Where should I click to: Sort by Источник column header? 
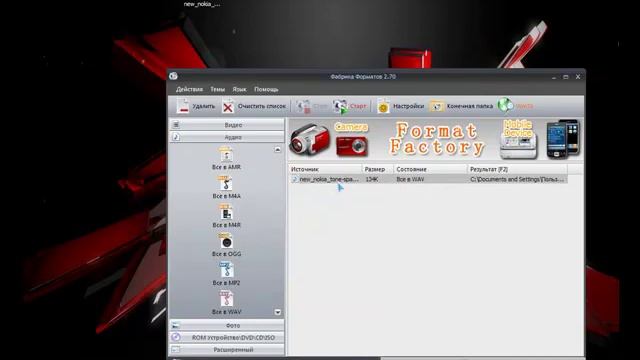[x=325, y=169]
